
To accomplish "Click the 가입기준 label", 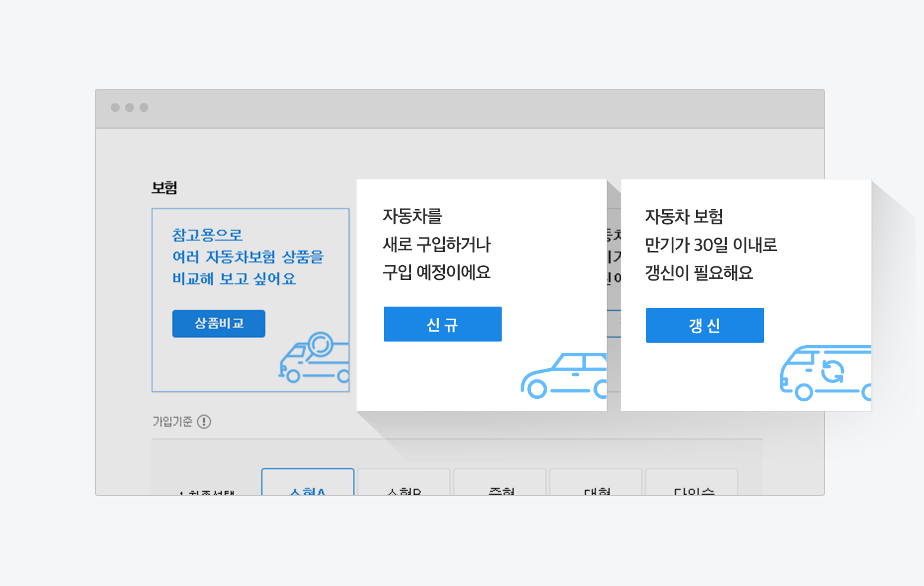I will coord(172,421).
